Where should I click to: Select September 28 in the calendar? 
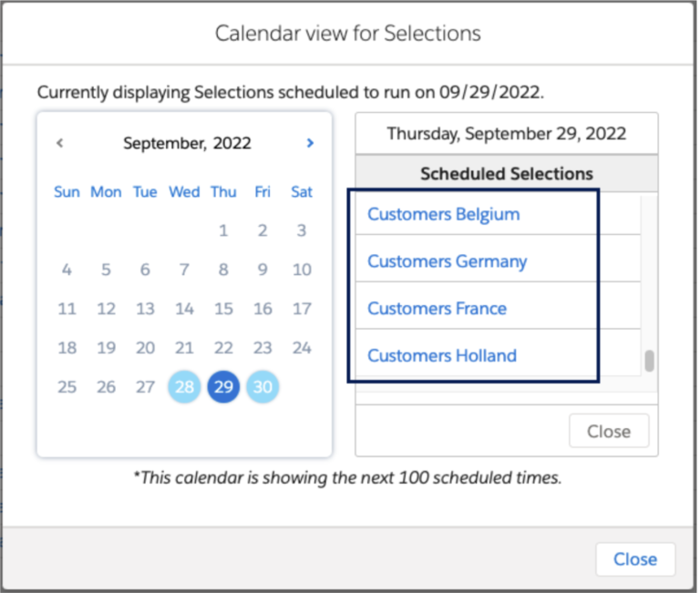184,387
